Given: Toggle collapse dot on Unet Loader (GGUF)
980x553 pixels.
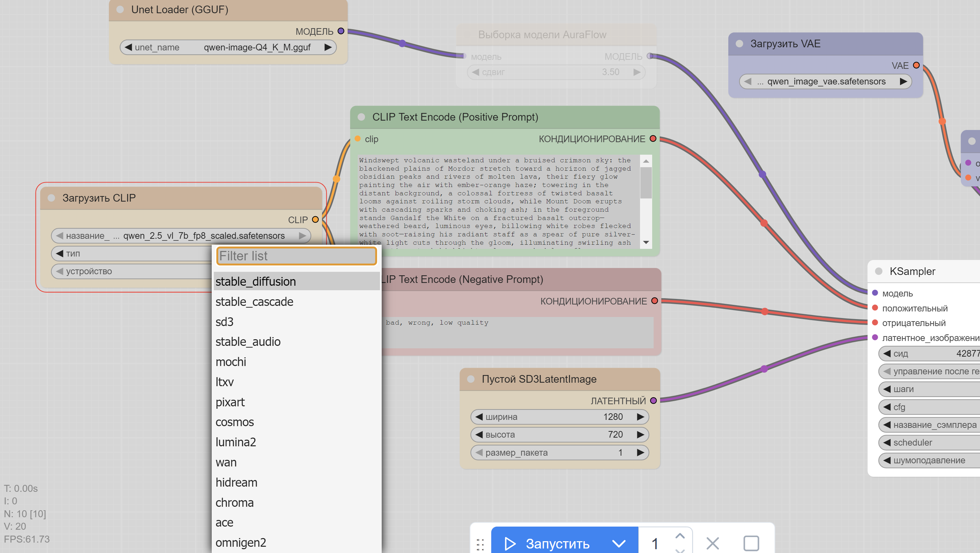Looking at the screenshot, I should [120, 9].
